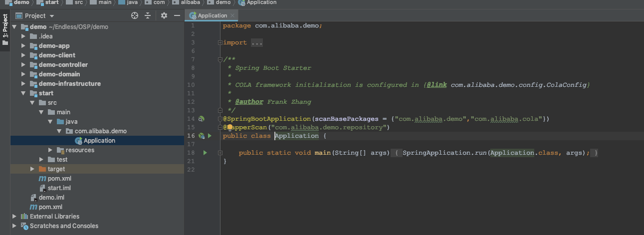644x235 pixels.
Task: Expand the demo-app module folder
Action: (23, 46)
